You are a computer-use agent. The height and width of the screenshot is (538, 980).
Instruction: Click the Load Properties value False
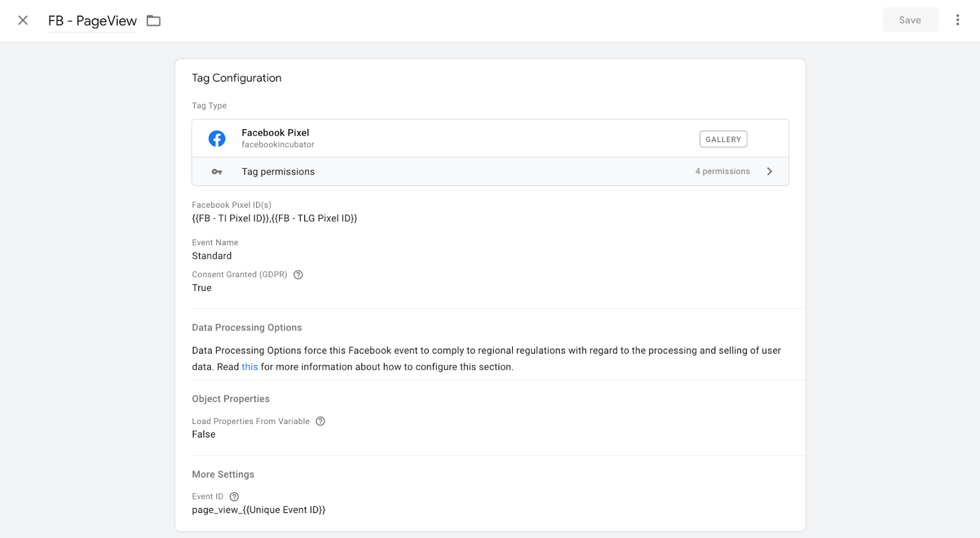tap(203, 434)
